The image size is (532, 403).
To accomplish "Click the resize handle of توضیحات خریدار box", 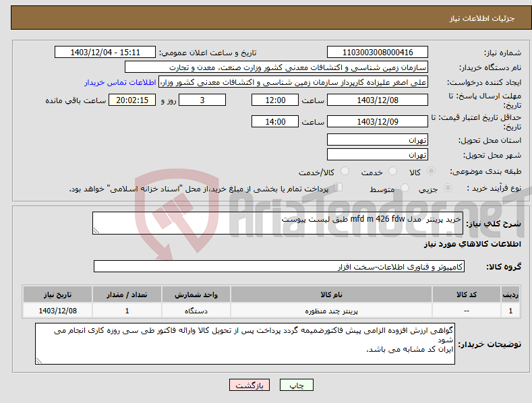I will point(39,361).
